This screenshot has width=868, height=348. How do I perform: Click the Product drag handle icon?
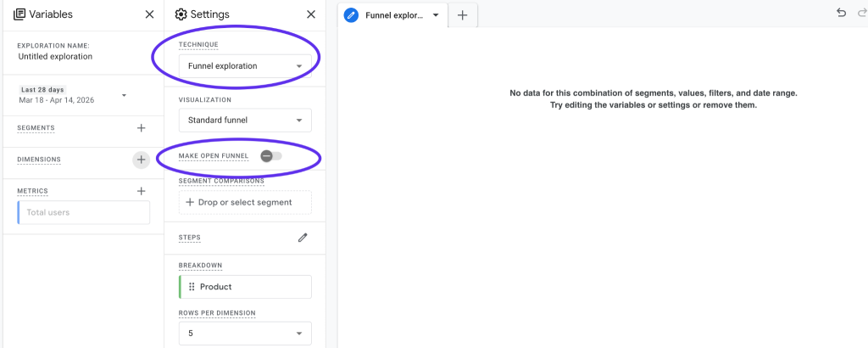[x=192, y=287]
